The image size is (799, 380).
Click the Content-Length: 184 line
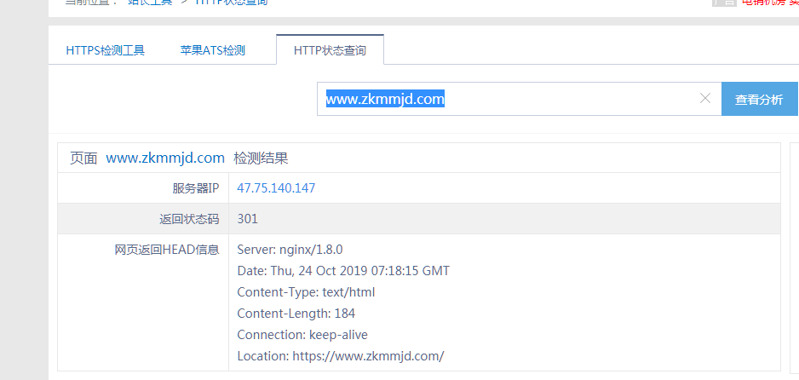(296, 313)
